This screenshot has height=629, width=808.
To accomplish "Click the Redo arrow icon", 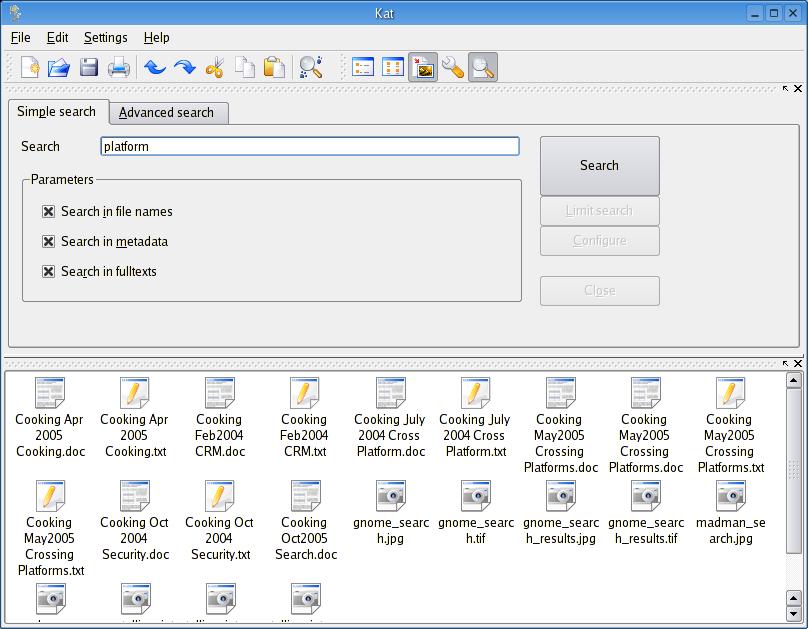I will tap(184, 67).
